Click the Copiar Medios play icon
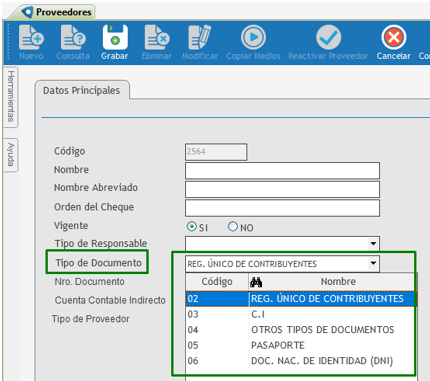The height and width of the screenshot is (381, 430). [x=253, y=37]
